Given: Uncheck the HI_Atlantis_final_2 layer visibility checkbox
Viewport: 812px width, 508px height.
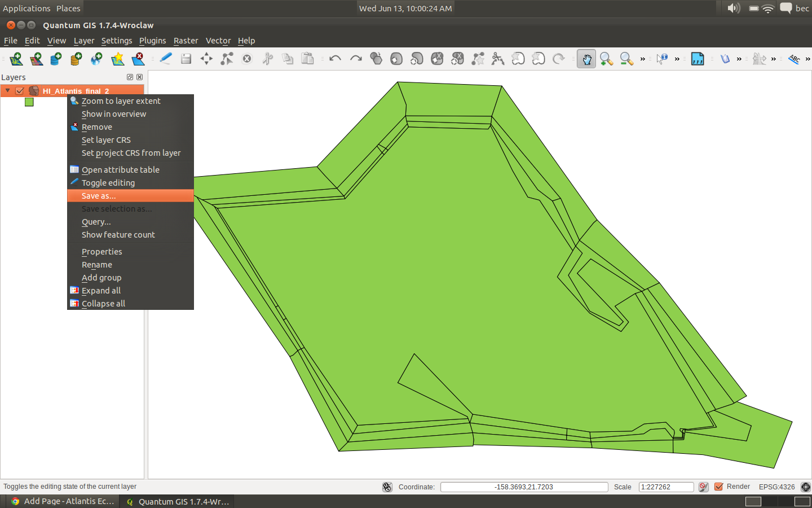Looking at the screenshot, I should (20, 91).
